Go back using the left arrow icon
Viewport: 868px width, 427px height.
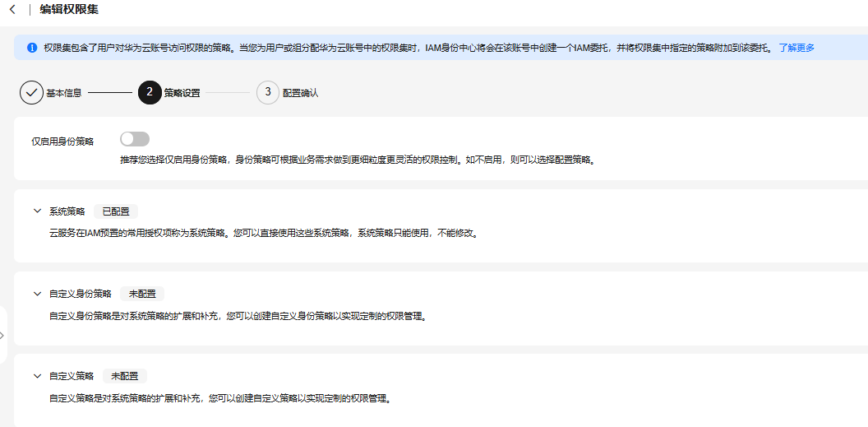[12, 9]
